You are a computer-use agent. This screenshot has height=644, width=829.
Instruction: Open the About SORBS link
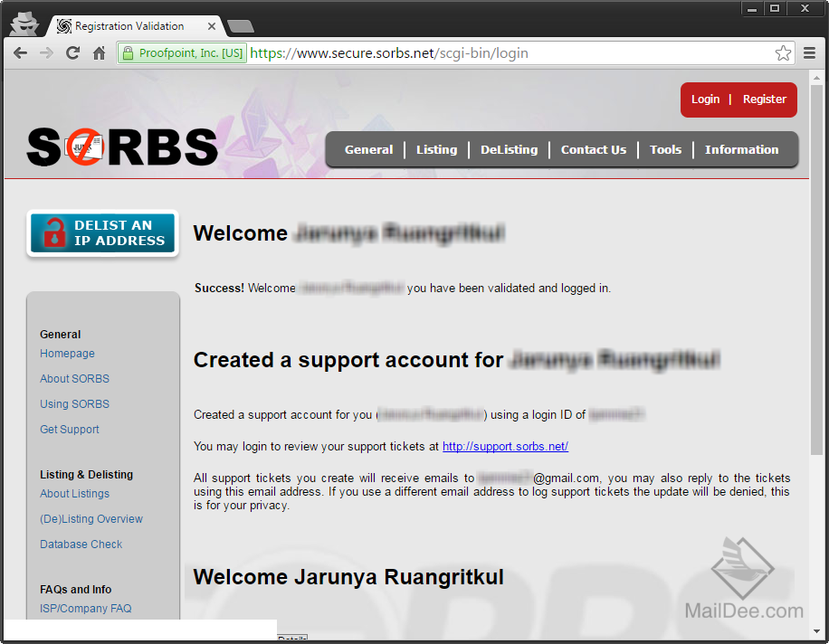74,379
